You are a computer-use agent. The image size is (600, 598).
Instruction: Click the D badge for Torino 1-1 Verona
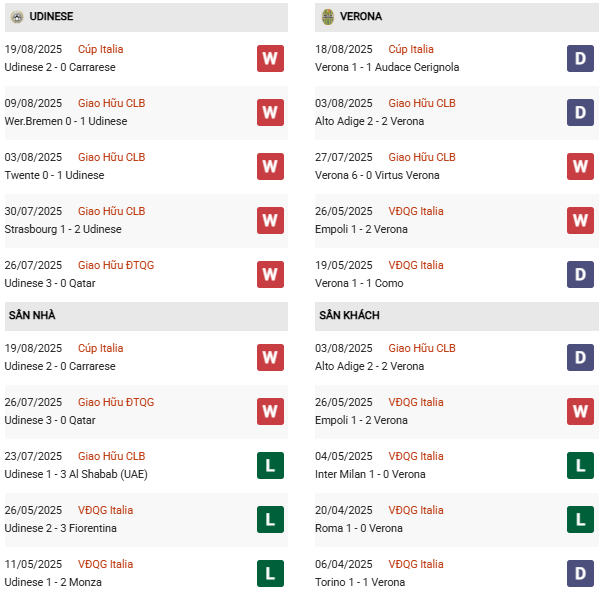point(581,573)
